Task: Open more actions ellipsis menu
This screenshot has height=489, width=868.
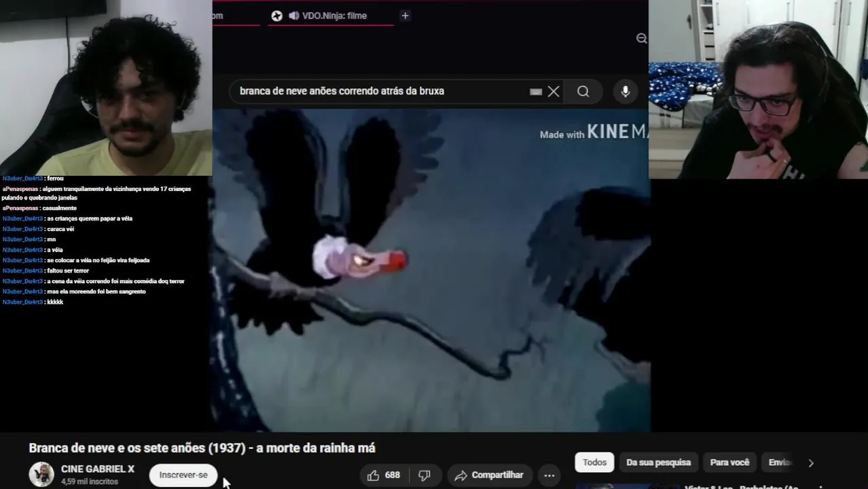Action: coord(549,475)
